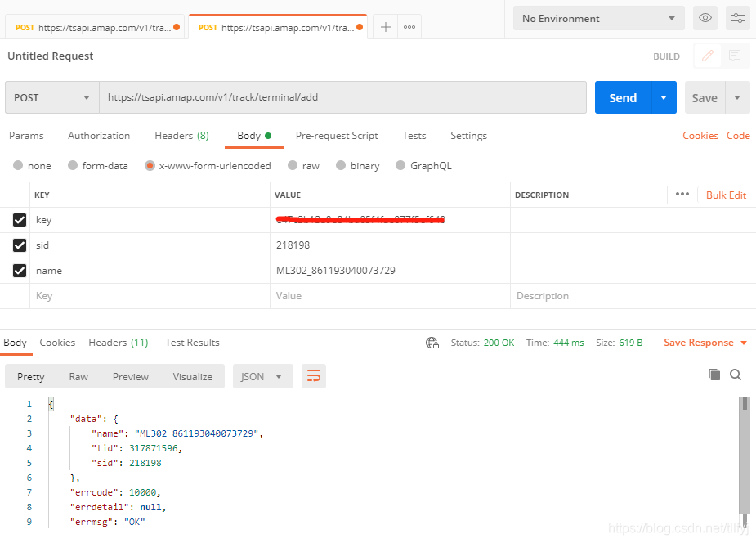
Task: Switch to the first POST request tab
Action: point(95,28)
